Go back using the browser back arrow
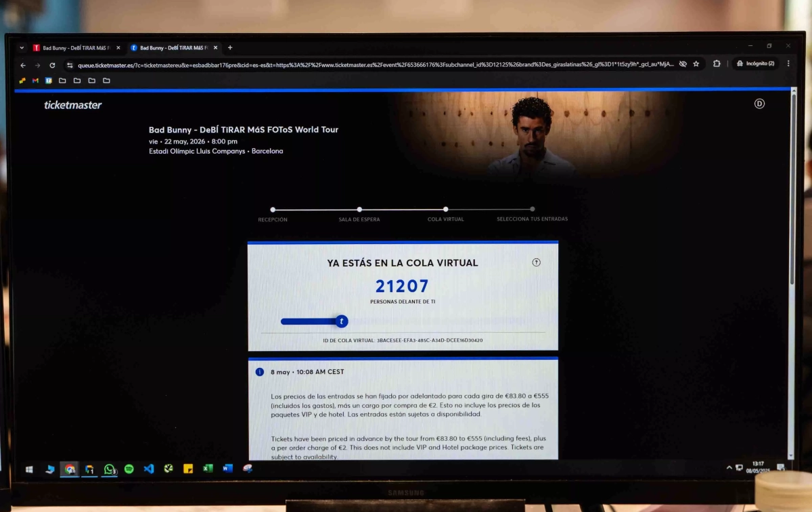812x512 pixels. [x=23, y=66]
